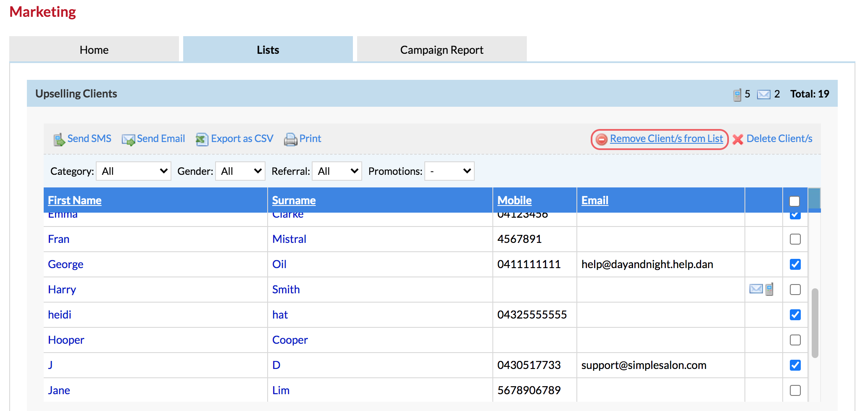Click the envelope icon in Harry Smith row

pyautogui.click(x=756, y=289)
